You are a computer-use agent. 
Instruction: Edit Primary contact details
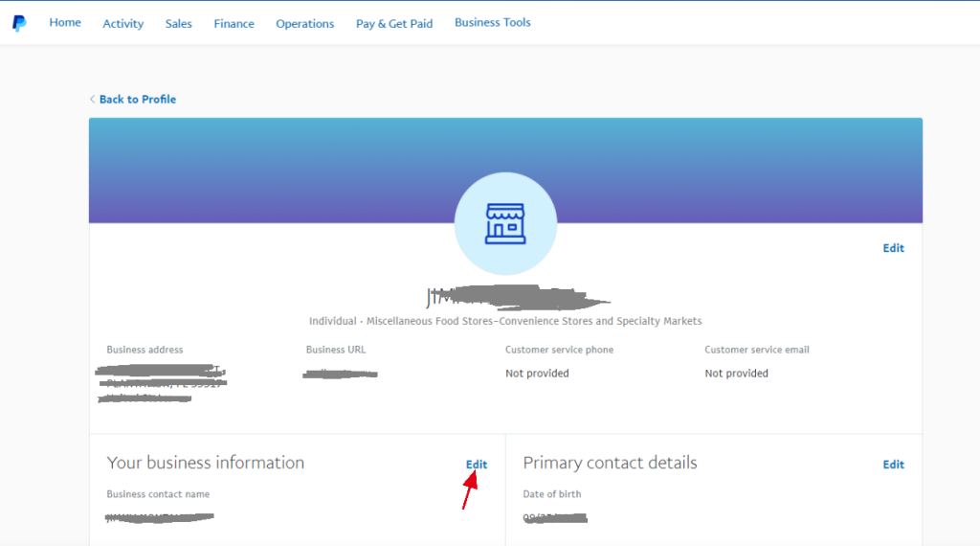click(893, 465)
